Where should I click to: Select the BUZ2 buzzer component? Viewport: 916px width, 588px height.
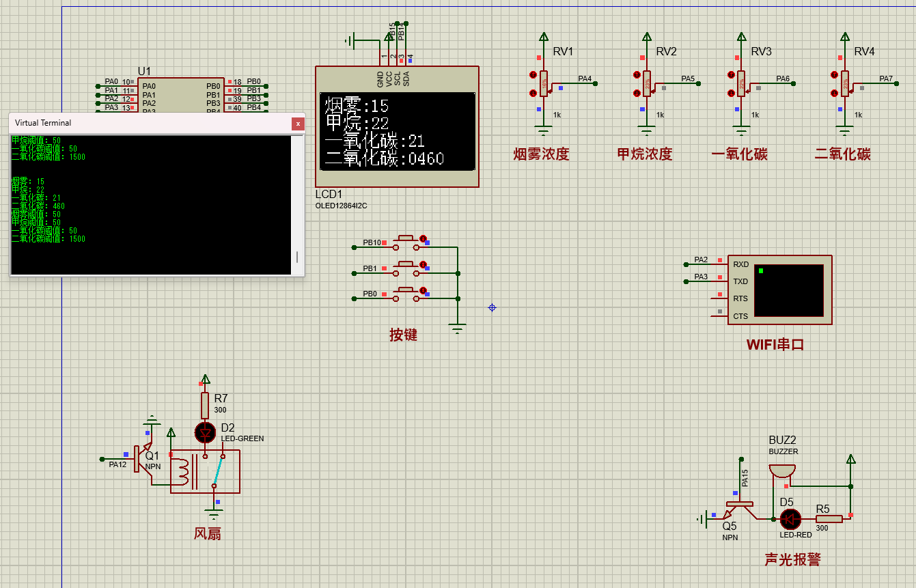tap(782, 471)
